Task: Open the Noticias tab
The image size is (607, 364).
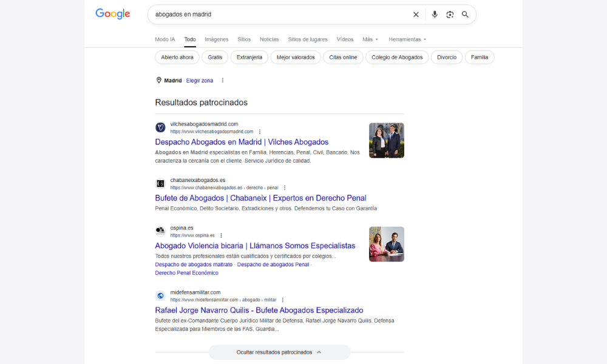Action: [x=269, y=39]
